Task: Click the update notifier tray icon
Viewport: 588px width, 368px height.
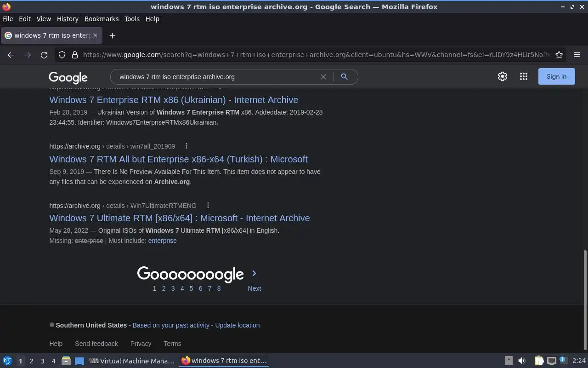Action: pos(564,361)
